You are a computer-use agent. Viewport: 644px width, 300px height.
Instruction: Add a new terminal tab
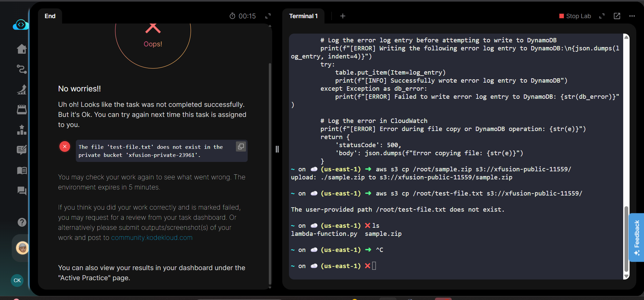click(x=343, y=16)
